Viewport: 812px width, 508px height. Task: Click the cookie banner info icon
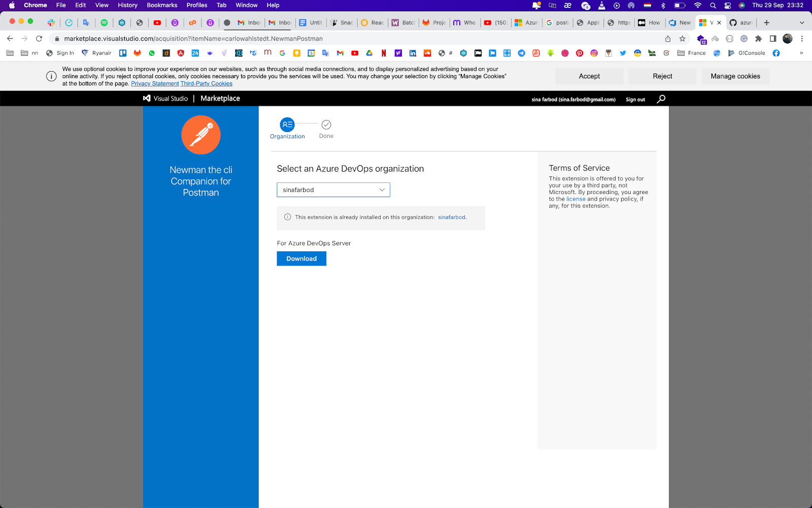pyautogui.click(x=51, y=76)
